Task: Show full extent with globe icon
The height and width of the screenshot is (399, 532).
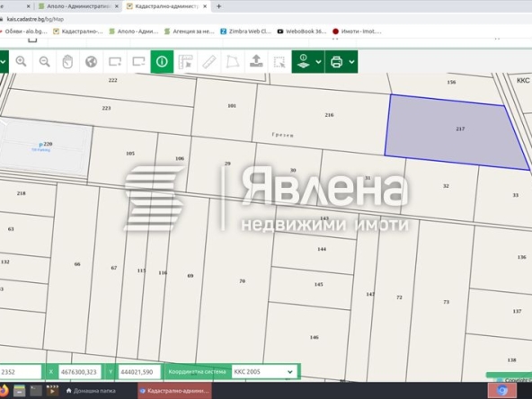Action: click(x=92, y=62)
